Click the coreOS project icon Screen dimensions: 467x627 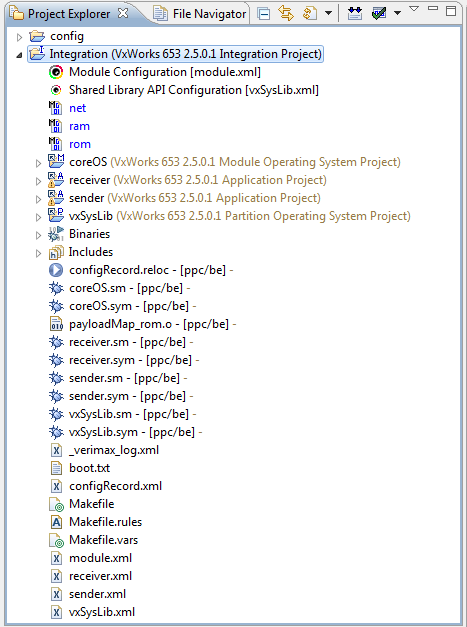pyautogui.click(x=56, y=162)
